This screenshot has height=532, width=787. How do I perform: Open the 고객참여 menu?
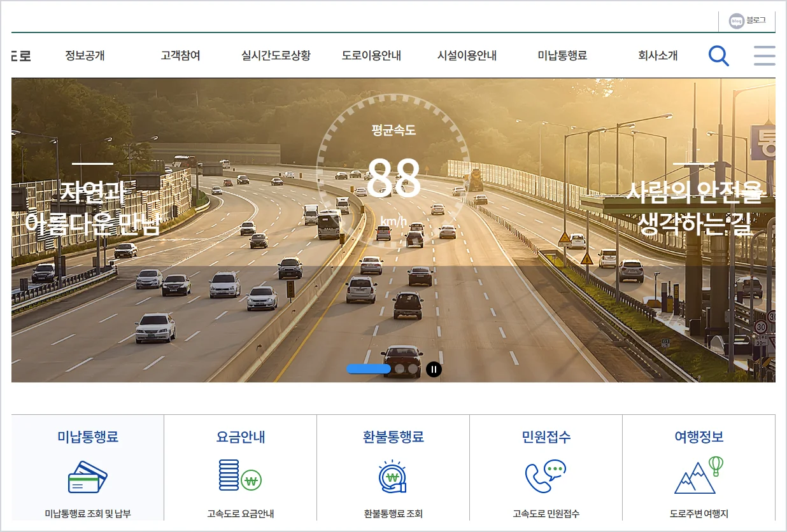point(180,55)
